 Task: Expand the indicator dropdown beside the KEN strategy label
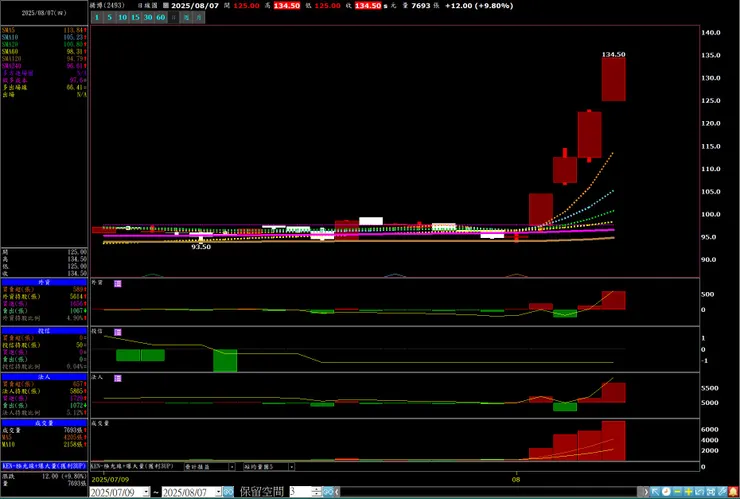point(232,466)
